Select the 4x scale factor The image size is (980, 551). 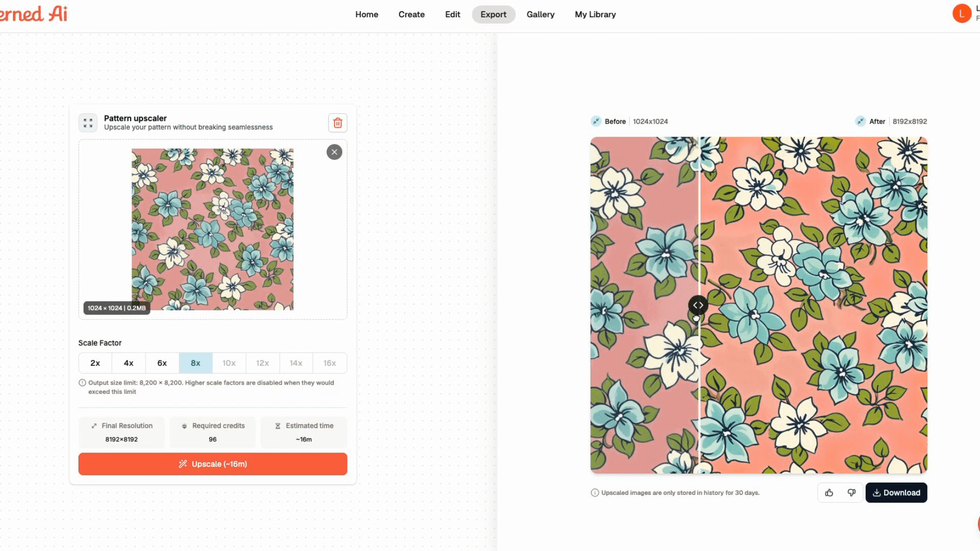click(129, 363)
